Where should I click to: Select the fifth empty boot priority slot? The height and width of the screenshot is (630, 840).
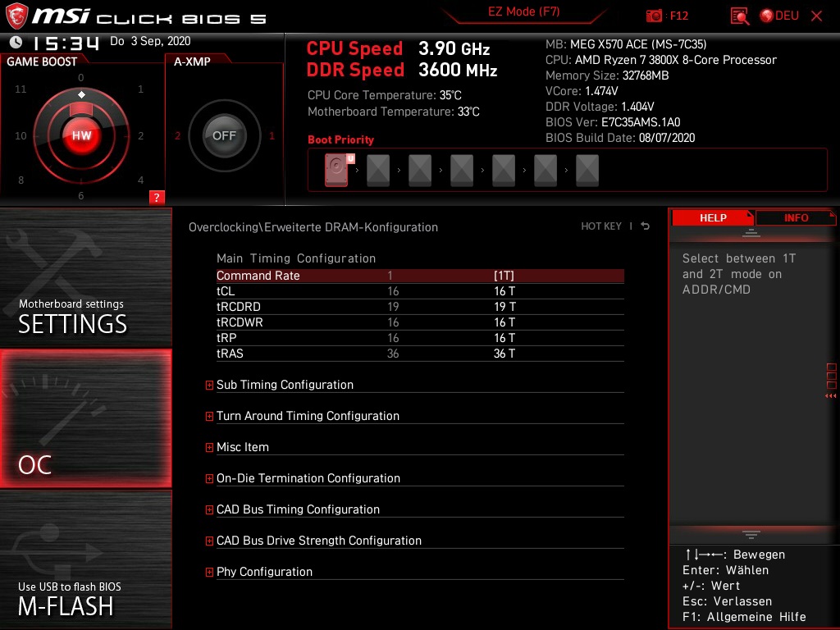503,171
